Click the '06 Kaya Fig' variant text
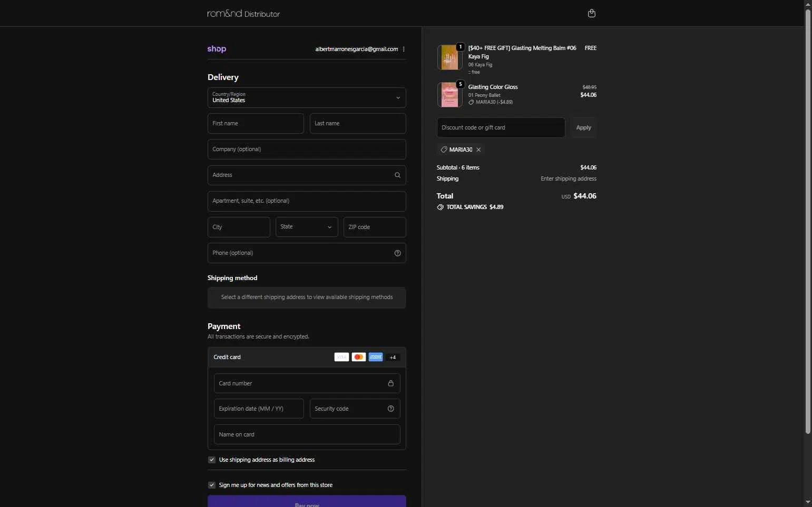Screen dimensions: 812x507 (x=480, y=65)
